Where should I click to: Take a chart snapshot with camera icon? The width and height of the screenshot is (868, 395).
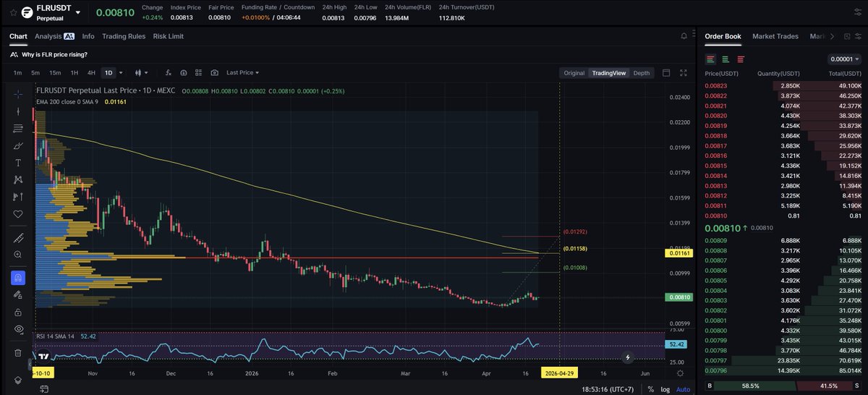[215, 73]
